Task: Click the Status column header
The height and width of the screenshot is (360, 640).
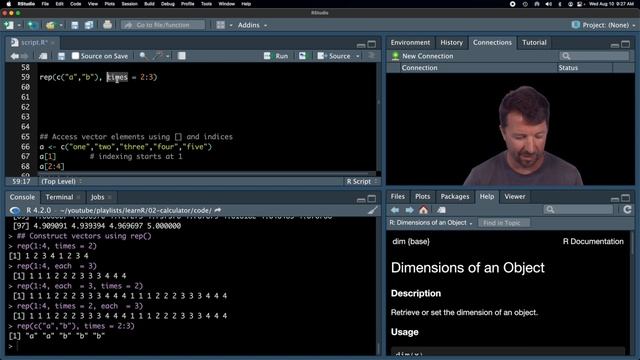Action: [568, 68]
